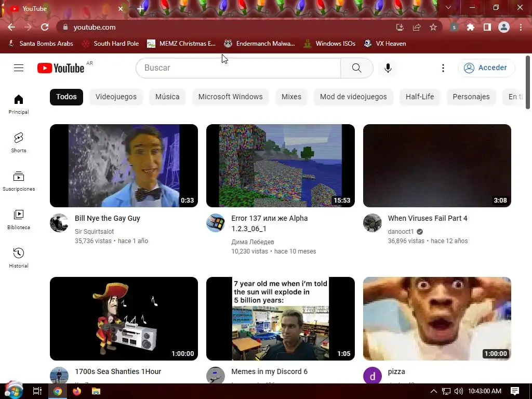Open Historial in the sidebar
Viewport: 532px width, 399px height.
(19, 258)
